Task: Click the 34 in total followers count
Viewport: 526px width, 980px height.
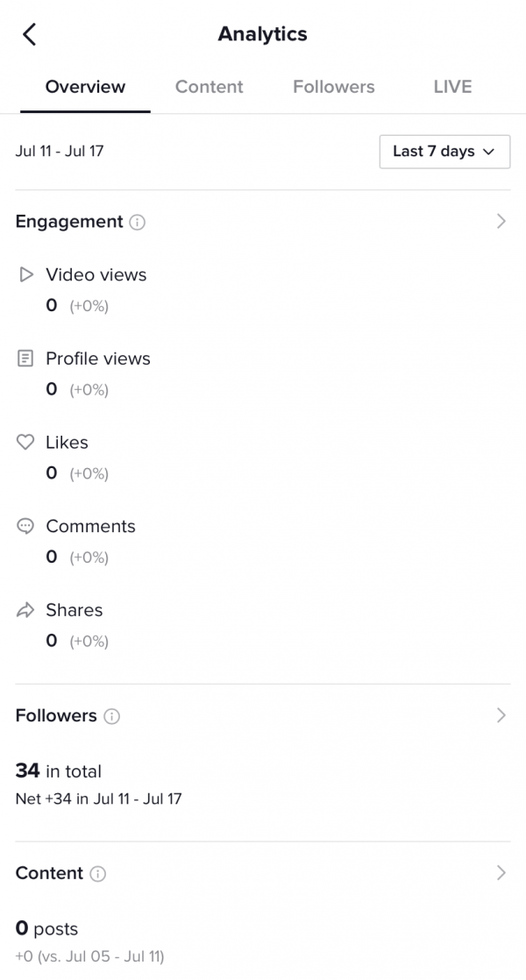Action: coord(58,771)
